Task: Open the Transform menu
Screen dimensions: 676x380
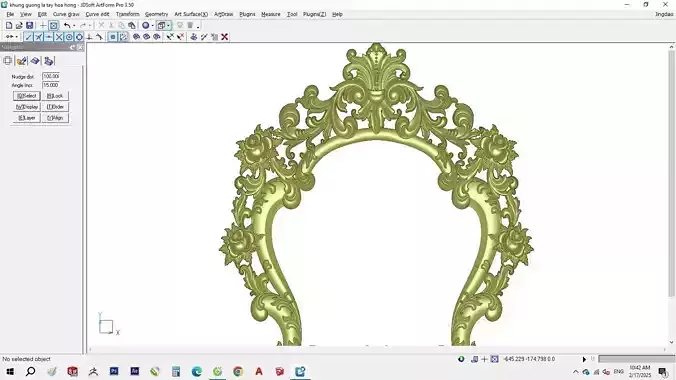Action: point(128,14)
